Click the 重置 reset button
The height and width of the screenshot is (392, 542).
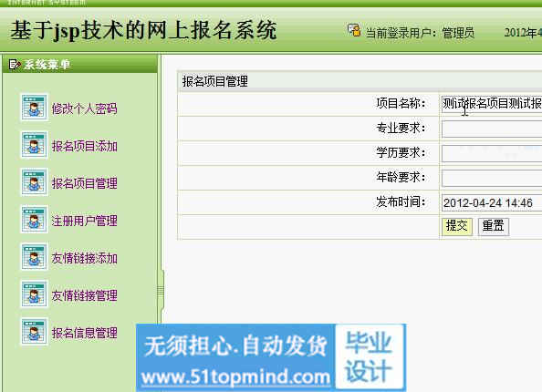[x=494, y=226]
